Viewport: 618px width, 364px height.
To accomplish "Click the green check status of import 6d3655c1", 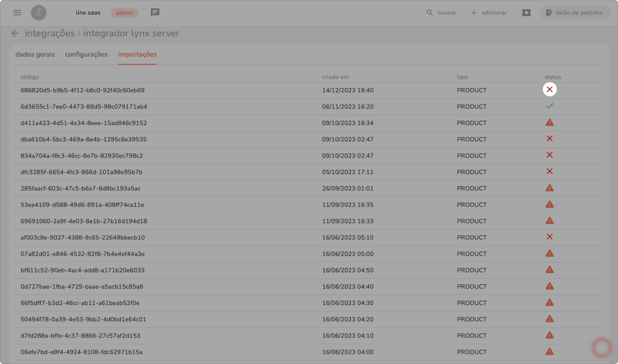I will (x=550, y=106).
